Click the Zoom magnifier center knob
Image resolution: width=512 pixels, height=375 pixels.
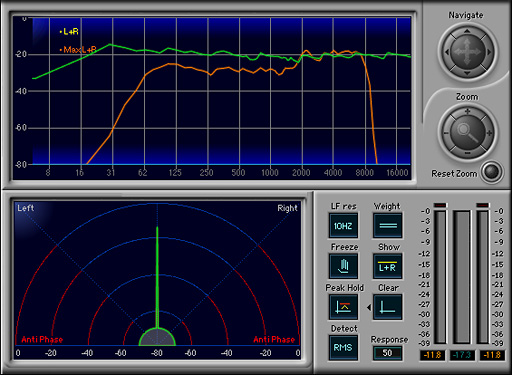click(x=467, y=132)
